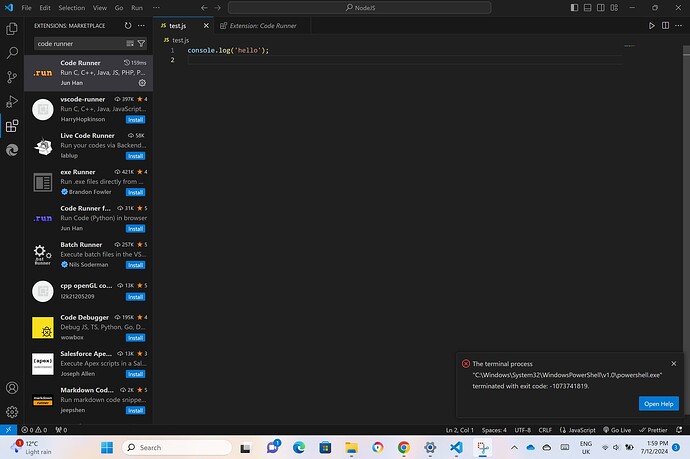Open the Accounts menu icon
Screen dimensions: 690x459
(12, 388)
